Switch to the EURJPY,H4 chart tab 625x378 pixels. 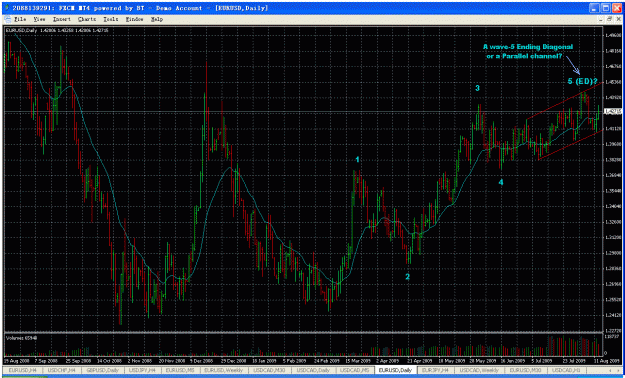pyautogui.click(x=437, y=370)
